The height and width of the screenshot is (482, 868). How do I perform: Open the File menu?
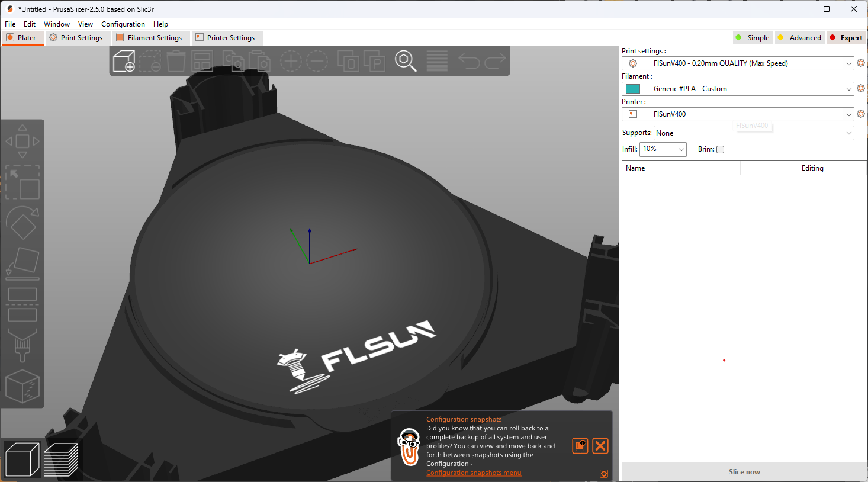(10, 24)
